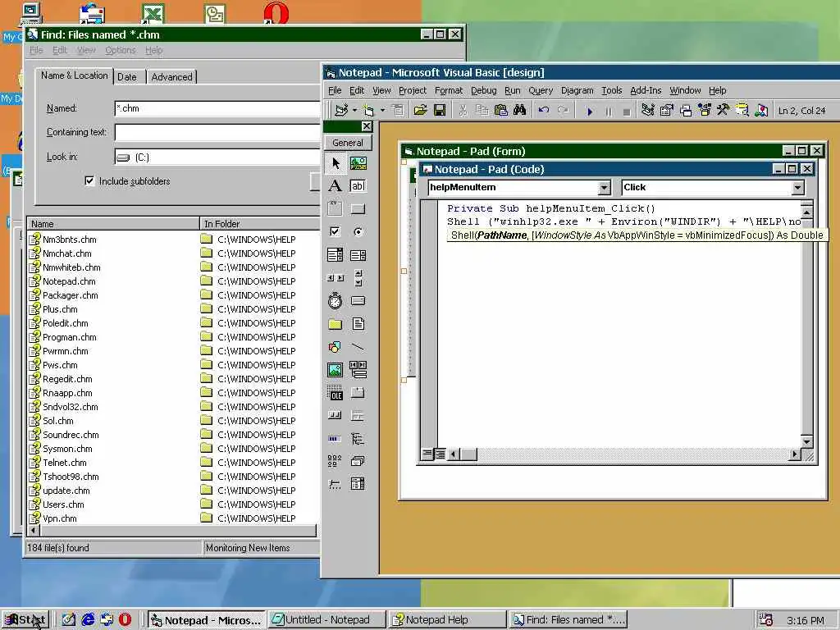Image resolution: width=840 pixels, height=630 pixels.
Task: Close the toolbox panel
Action: click(367, 126)
